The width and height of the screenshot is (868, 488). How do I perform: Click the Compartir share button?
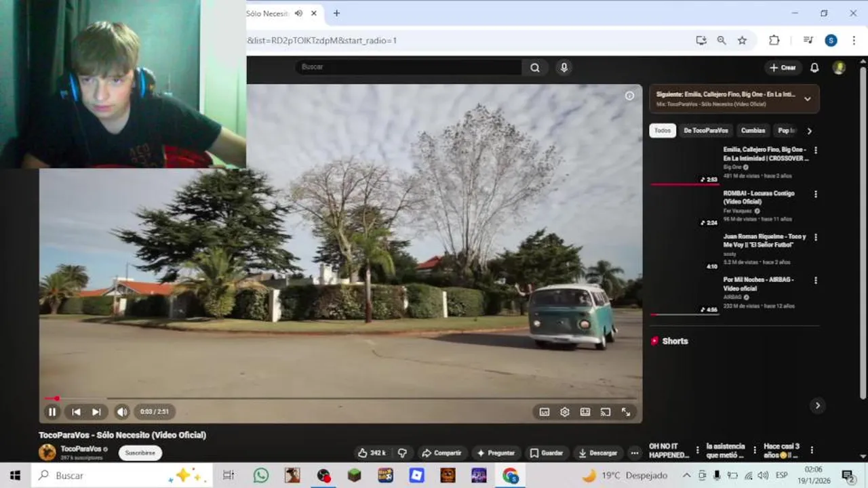click(x=441, y=453)
